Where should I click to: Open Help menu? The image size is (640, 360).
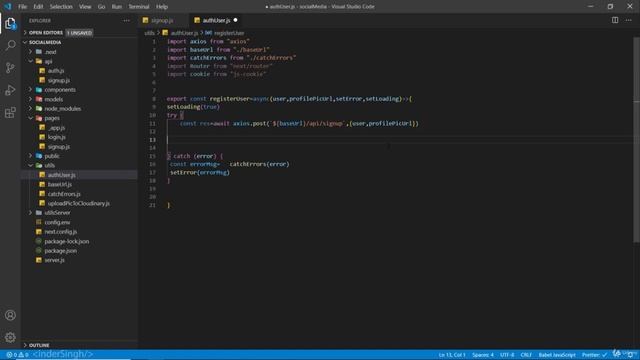pyautogui.click(x=162, y=7)
